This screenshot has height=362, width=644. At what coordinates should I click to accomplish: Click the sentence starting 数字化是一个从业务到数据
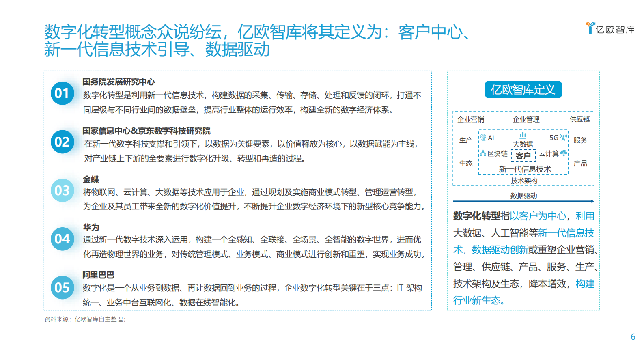point(252,288)
